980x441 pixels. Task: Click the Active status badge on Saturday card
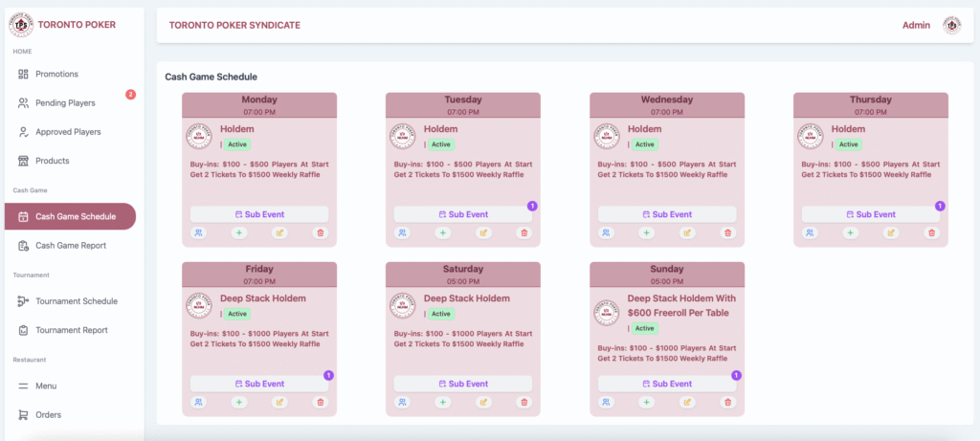click(x=441, y=314)
